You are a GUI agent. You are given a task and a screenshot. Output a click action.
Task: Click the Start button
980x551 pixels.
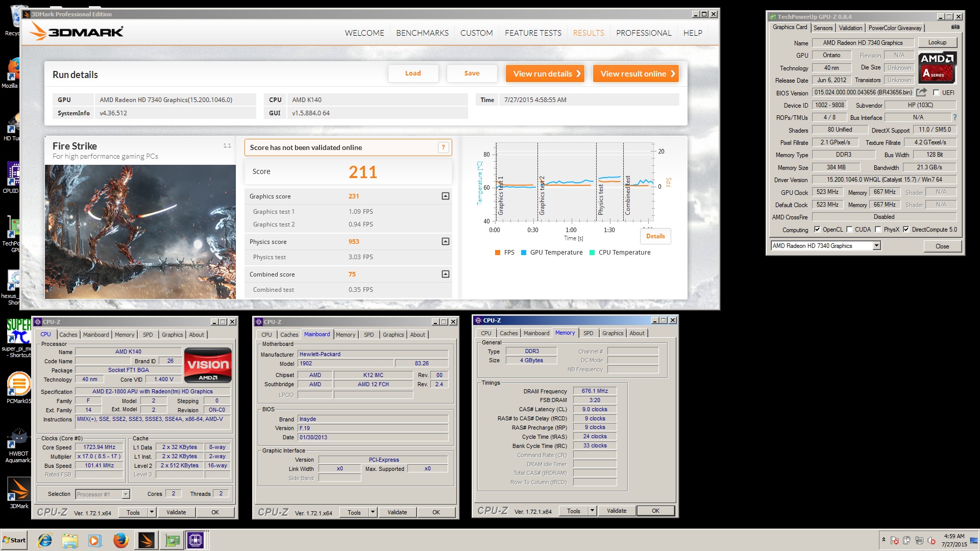pyautogui.click(x=14, y=540)
